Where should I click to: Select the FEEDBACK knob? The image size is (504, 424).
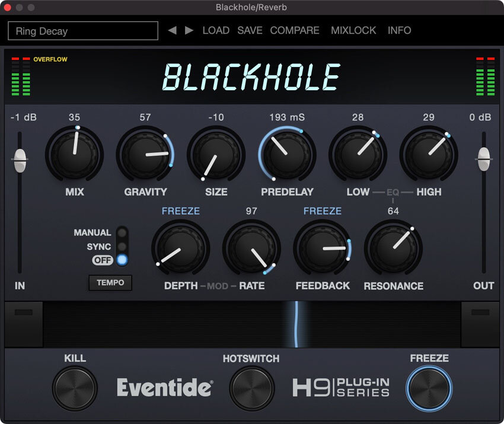coord(323,249)
